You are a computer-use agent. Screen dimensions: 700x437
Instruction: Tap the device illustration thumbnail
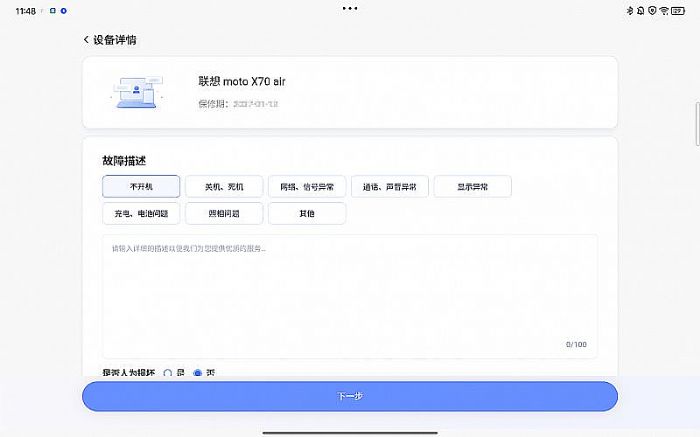tap(135, 92)
